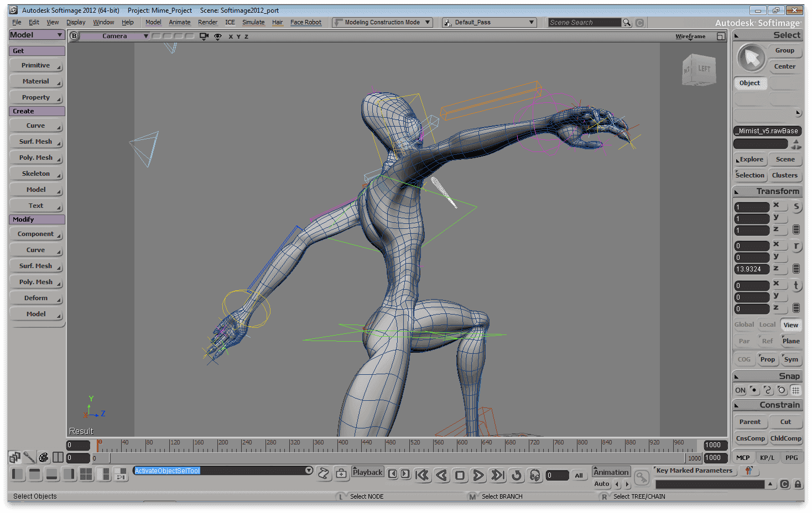Viewport: 812px width, 513px height.
Task: Click the brush tool icon in lower left
Action: click(x=29, y=457)
